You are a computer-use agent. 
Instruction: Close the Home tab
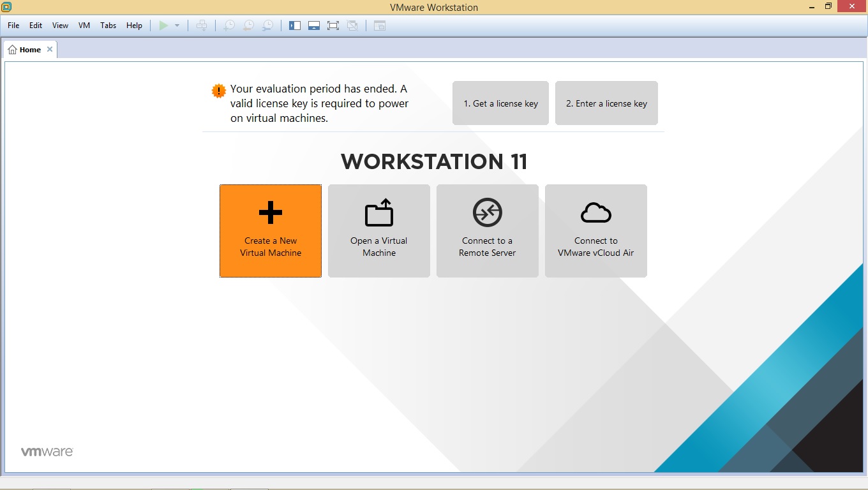[50, 49]
